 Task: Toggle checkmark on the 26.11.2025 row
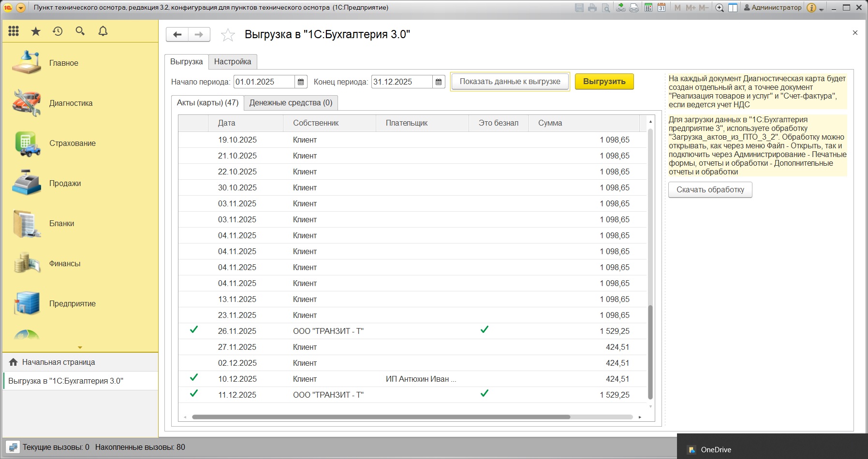(x=194, y=330)
